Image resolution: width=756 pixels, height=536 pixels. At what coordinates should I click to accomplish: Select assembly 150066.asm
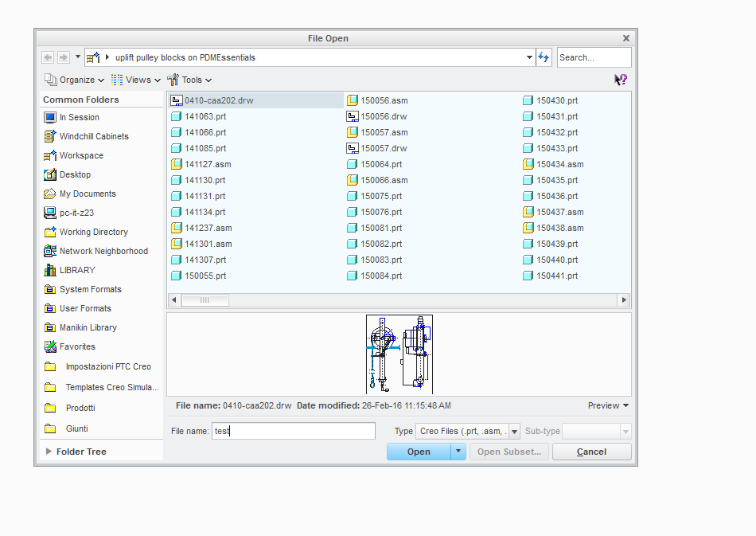[377, 180]
